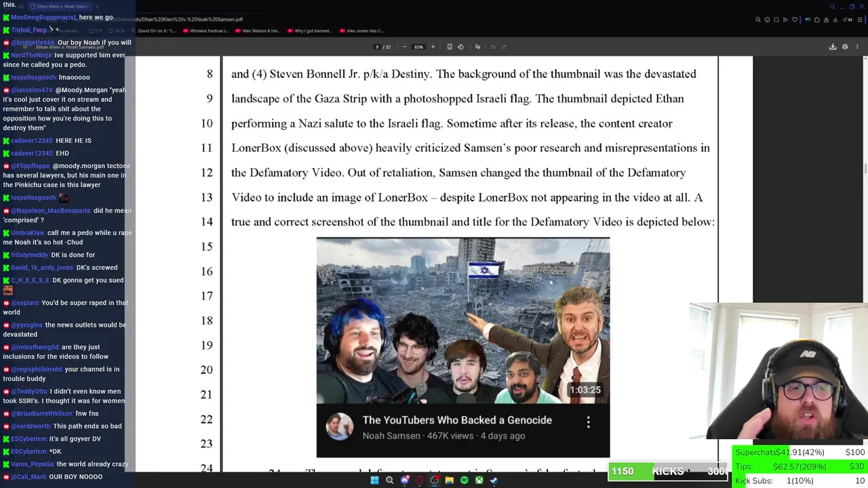
Task: Open Windows Start menu
Action: tap(374, 481)
